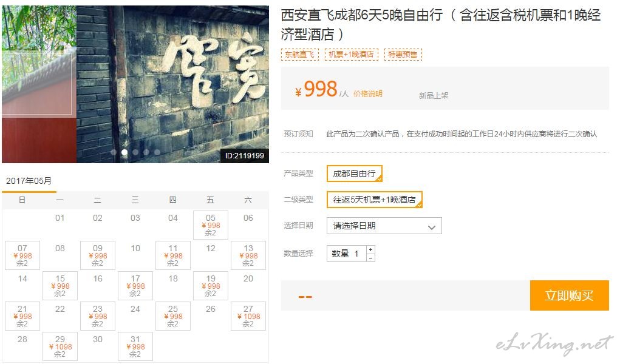This screenshot has width=620, height=364.
Task: Open the 价格说明 price explanation link
Action: [x=368, y=93]
